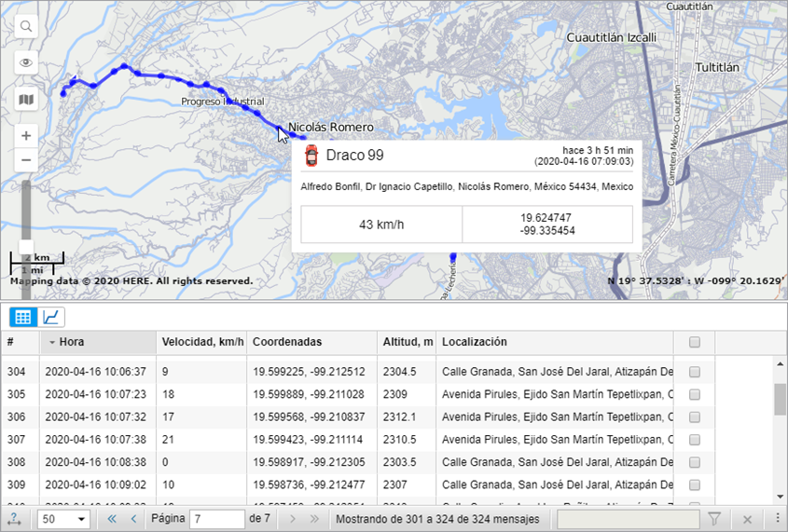The height and width of the screenshot is (532, 788).
Task: Select coordinates 19.599889, -99.211028
Action: [309, 394]
